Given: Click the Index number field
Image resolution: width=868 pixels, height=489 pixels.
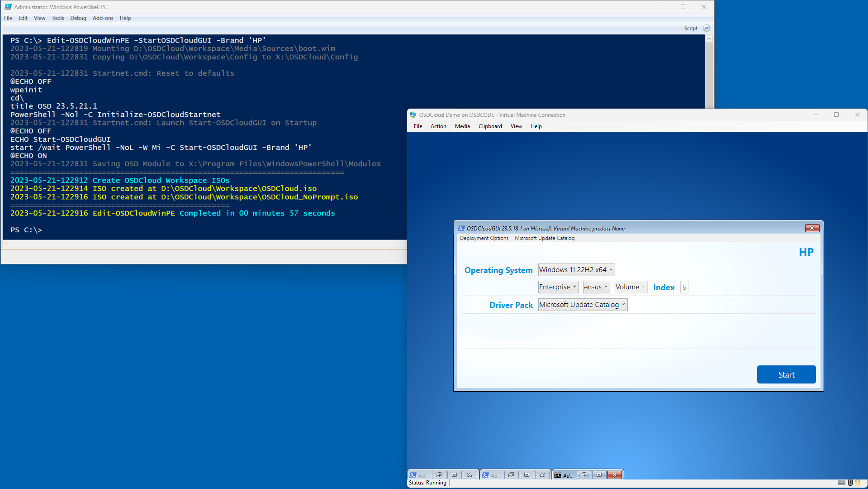Looking at the screenshot, I should click(684, 288).
